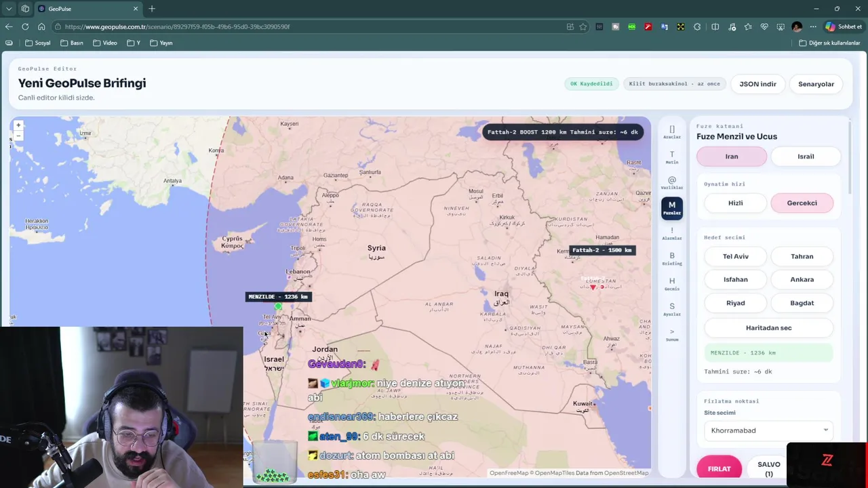Set playback speed to Gercekci
The image size is (868, 488).
coord(802,203)
